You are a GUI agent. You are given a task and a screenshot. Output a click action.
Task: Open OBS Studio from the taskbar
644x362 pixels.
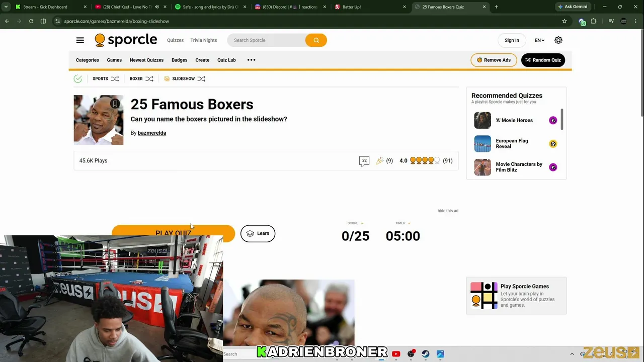point(411,354)
